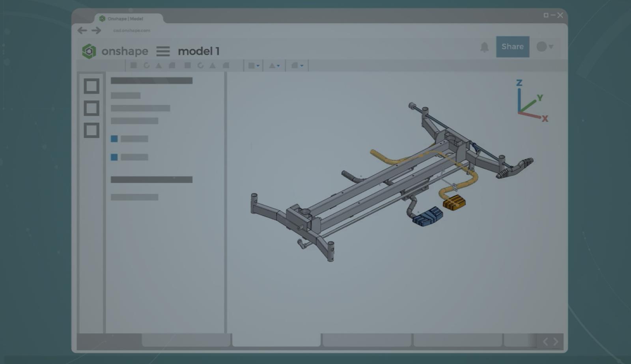Click the notification bell icon

[484, 47]
